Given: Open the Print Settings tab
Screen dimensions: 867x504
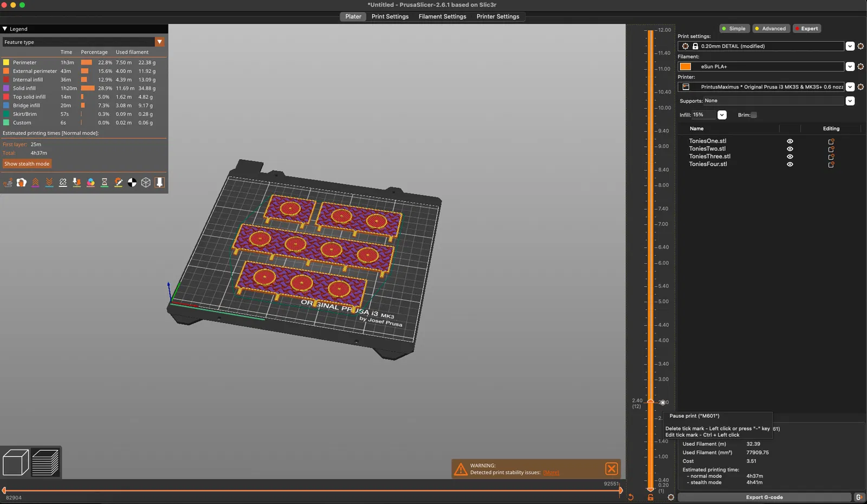Looking at the screenshot, I should 390,17.
